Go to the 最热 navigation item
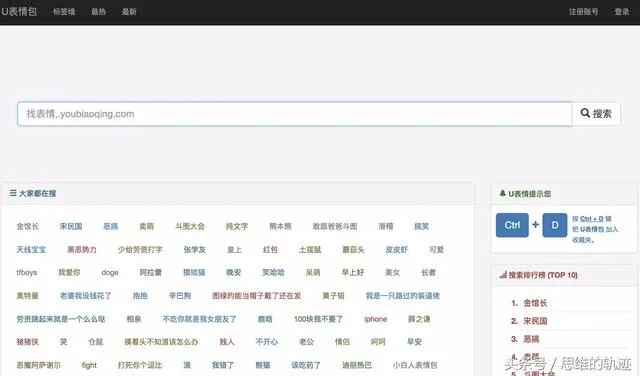This screenshot has height=376, width=640. point(98,12)
